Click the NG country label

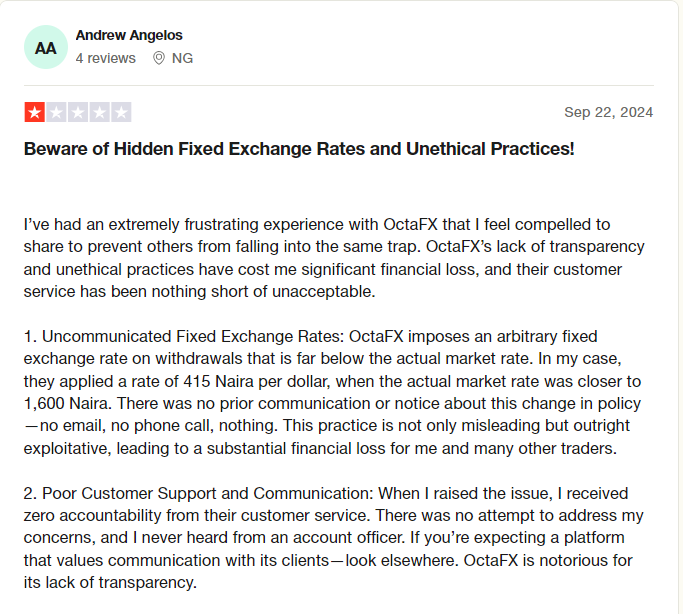click(x=182, y=58)
